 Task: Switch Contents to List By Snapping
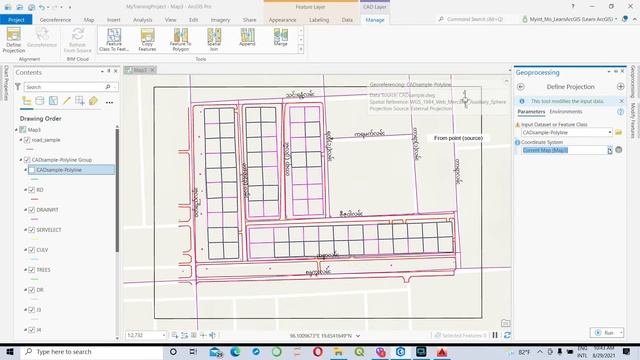pos(80,101)
